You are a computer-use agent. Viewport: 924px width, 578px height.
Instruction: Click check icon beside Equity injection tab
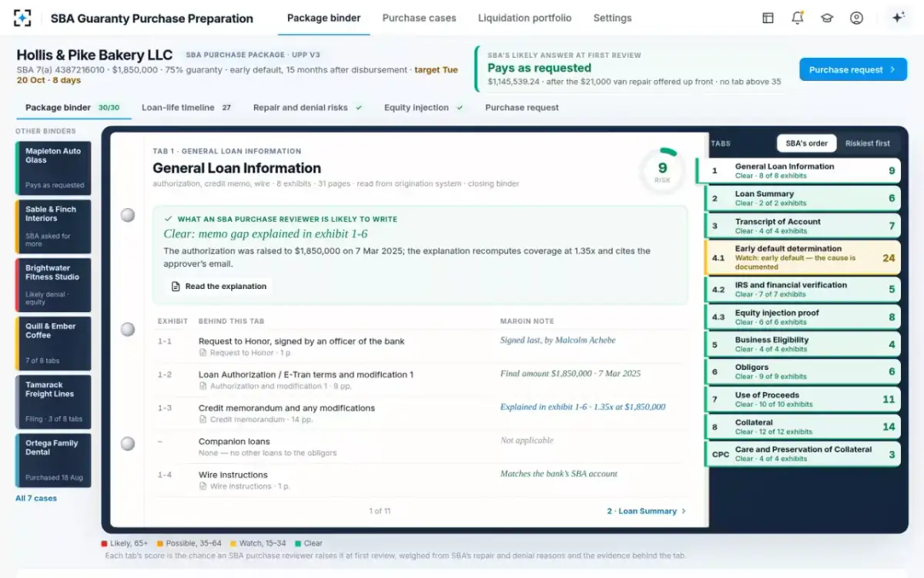[x=460, y=108]
